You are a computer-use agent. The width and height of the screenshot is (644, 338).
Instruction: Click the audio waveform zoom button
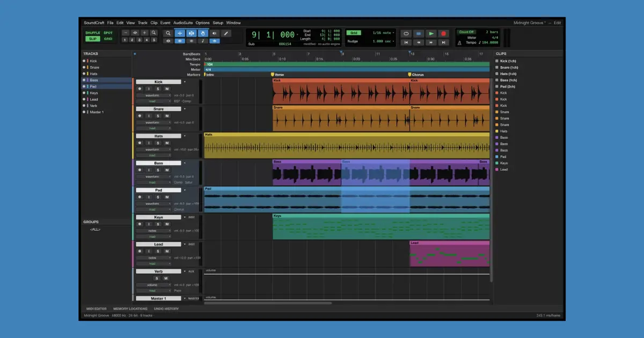(135, 33)
